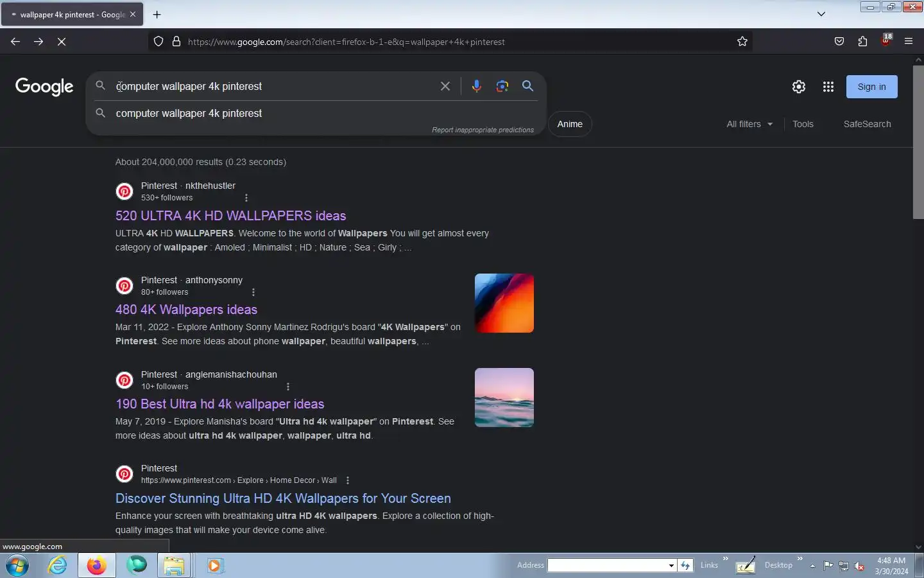The image size is (924, 578).
Task: Show hidden system tray icons
Action: [812, 566]
